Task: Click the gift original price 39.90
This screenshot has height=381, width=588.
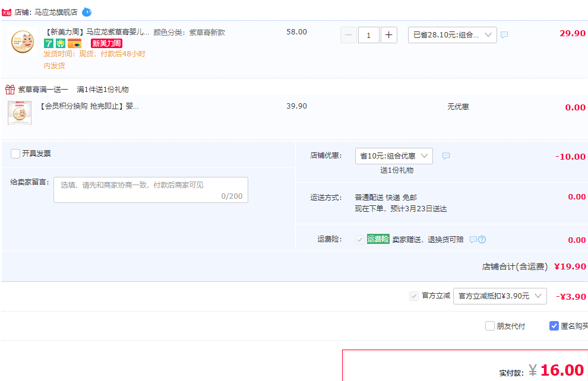Action: [x=296, y=106]
